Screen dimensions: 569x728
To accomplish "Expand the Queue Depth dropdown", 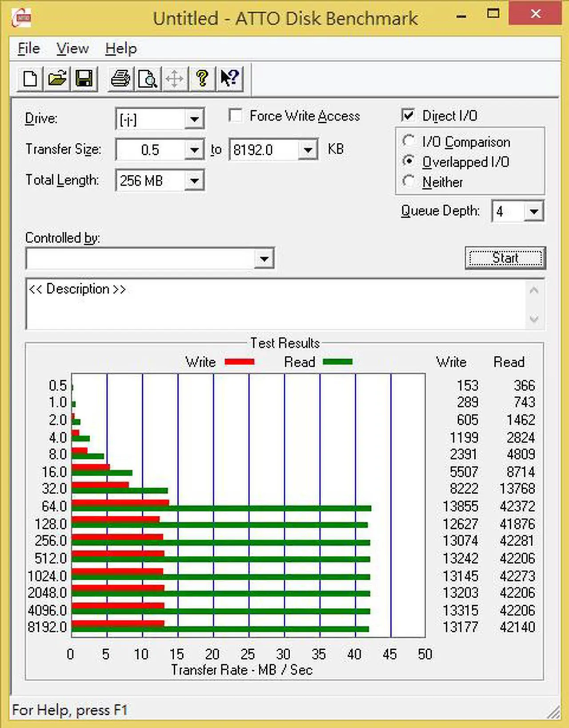I will [534, 211].
